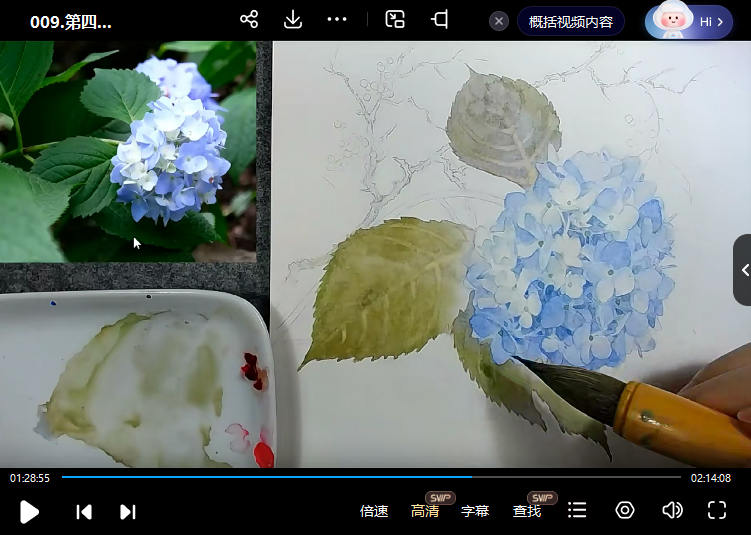Dismiss the summarize video prompt with X

click(x=499, y=21)
